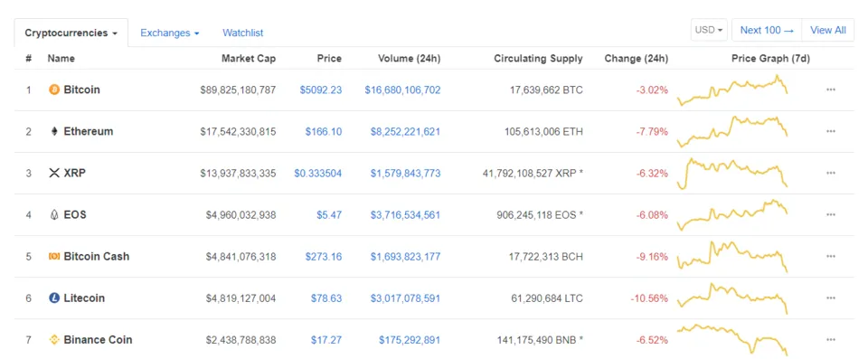Open the more options menu for EOS
This screenshot has height=359, width=868.
coord(830,214)
